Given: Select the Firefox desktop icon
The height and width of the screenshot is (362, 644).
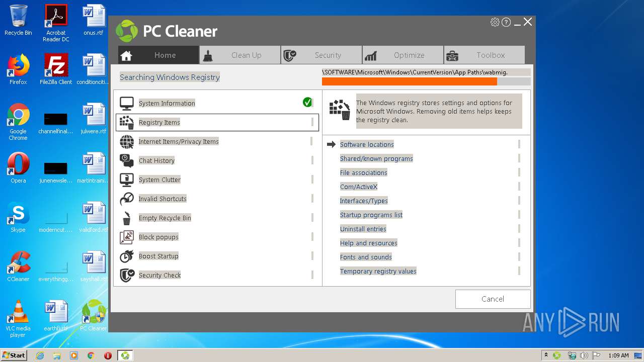Looking at the screenshot, I should pos(18,69).
